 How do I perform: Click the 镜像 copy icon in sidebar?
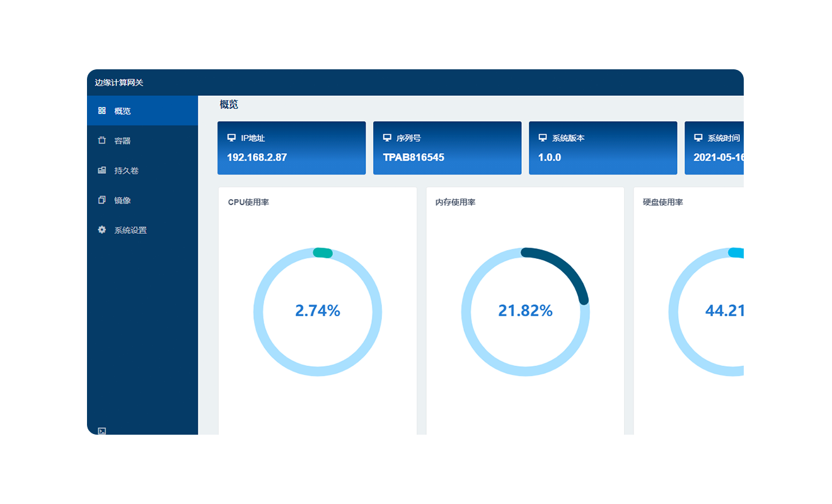[x=102, y=200]
